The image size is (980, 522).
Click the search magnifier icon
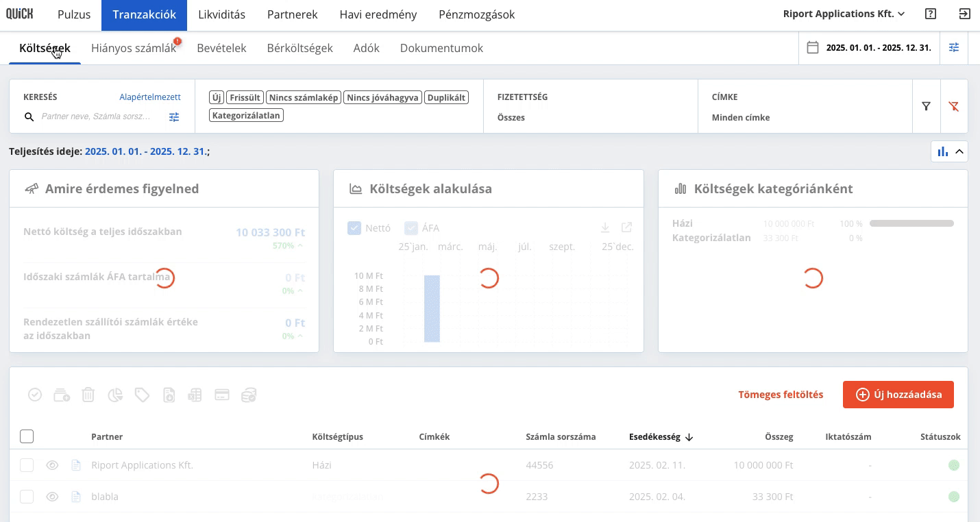29,117
